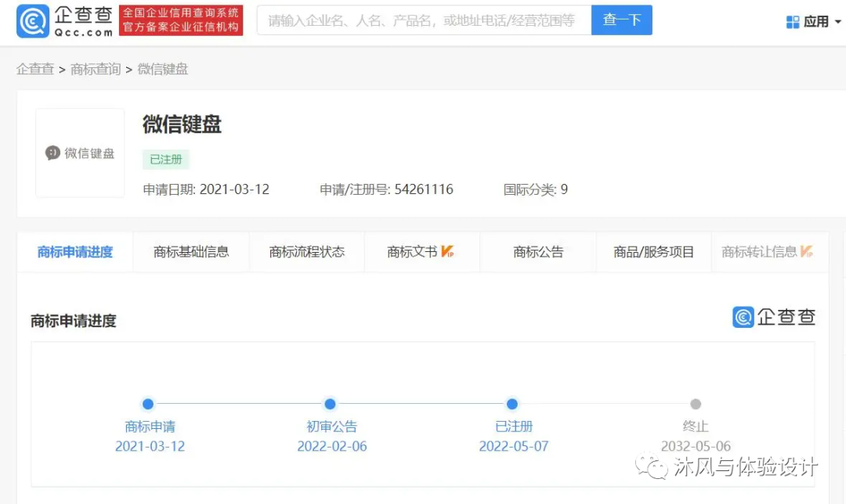Switch to 商标转让信息 tab

[x=770, y=252]
